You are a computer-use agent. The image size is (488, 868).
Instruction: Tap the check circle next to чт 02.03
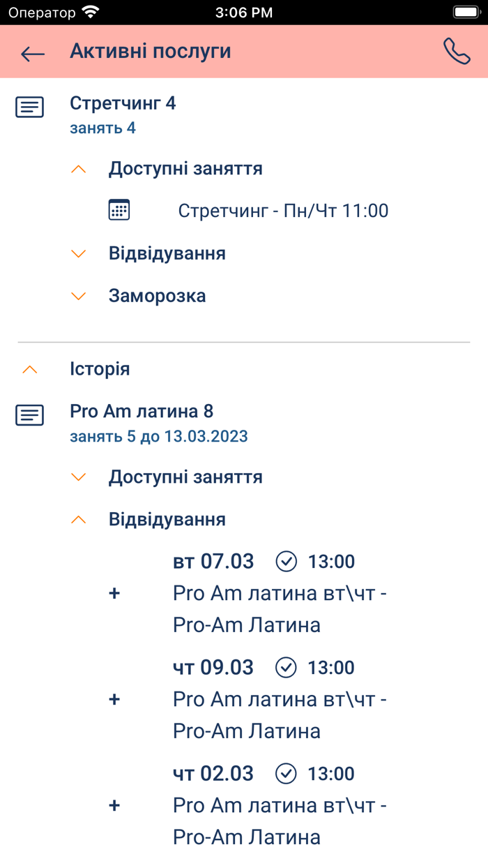285,773
